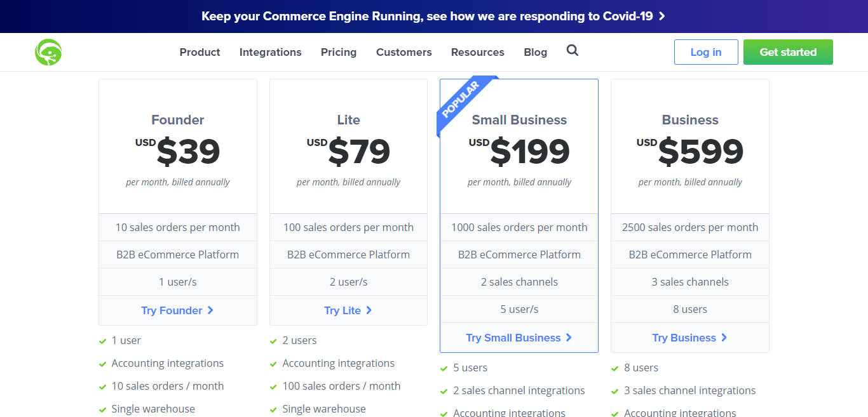The height and width of the screenshot is (417, 868).
Task: Click the chevron next to Try Business
Action: [x=724, y=338]
